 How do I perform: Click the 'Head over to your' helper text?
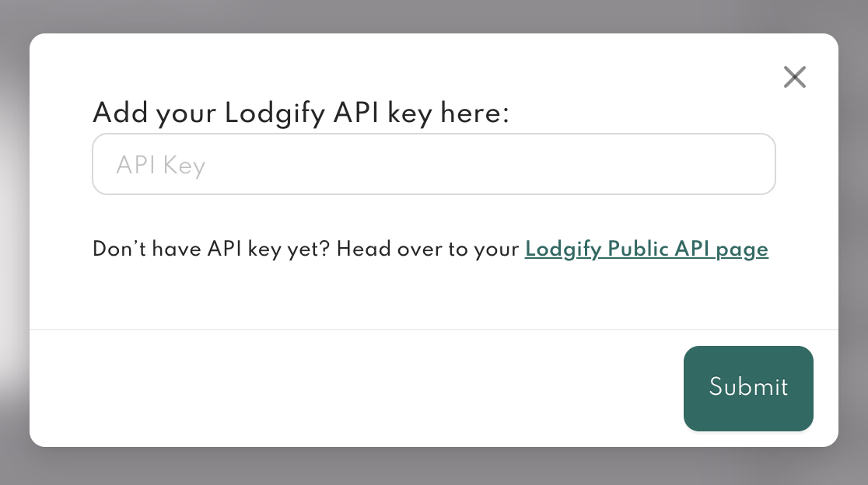(428, 249)
